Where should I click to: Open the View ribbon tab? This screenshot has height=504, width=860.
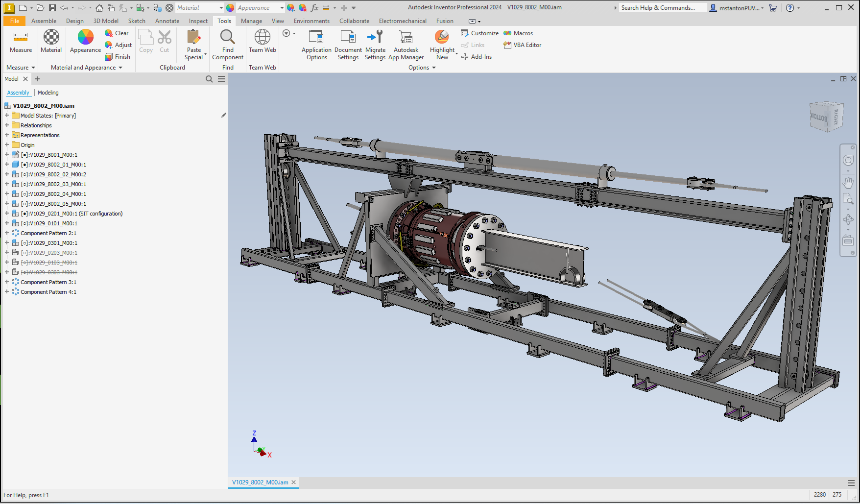click(x=278, y=21)
